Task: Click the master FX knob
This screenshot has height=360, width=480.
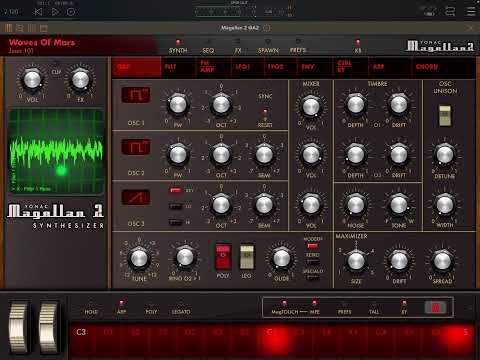Action: point(80,80)
